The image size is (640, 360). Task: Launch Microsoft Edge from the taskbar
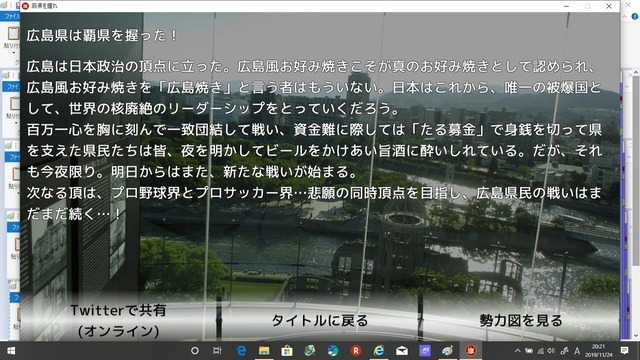point(241,351)
